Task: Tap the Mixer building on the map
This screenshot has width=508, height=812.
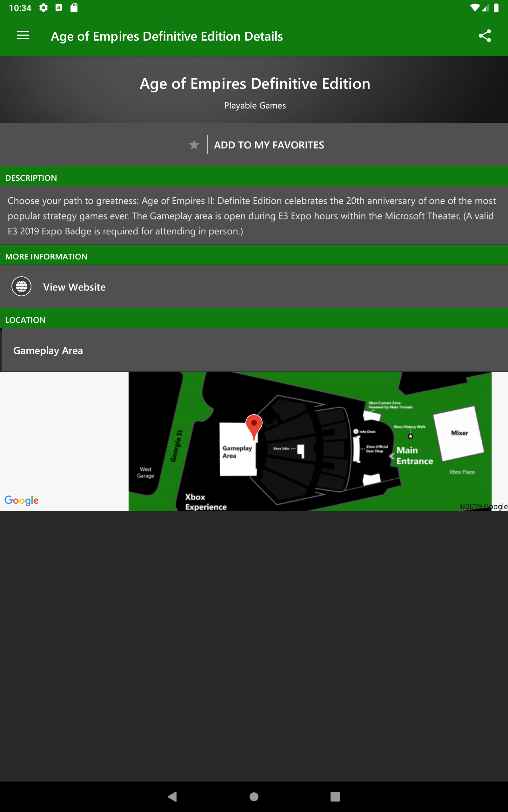Action: [x=459, y=433]
